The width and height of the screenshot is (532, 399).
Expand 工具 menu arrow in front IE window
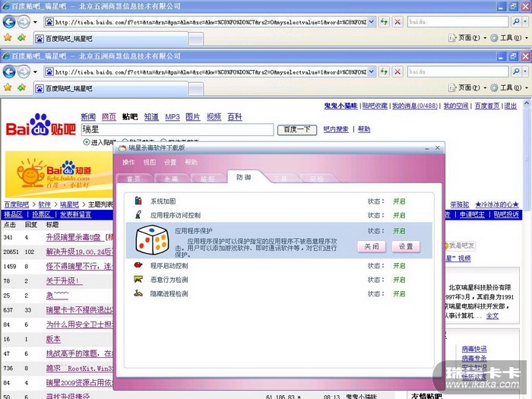pyautogui.click(x=526, y=88)
